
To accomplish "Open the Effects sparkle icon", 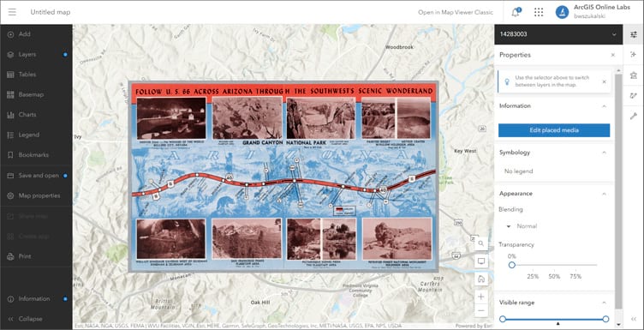I will tap(634, 55).
